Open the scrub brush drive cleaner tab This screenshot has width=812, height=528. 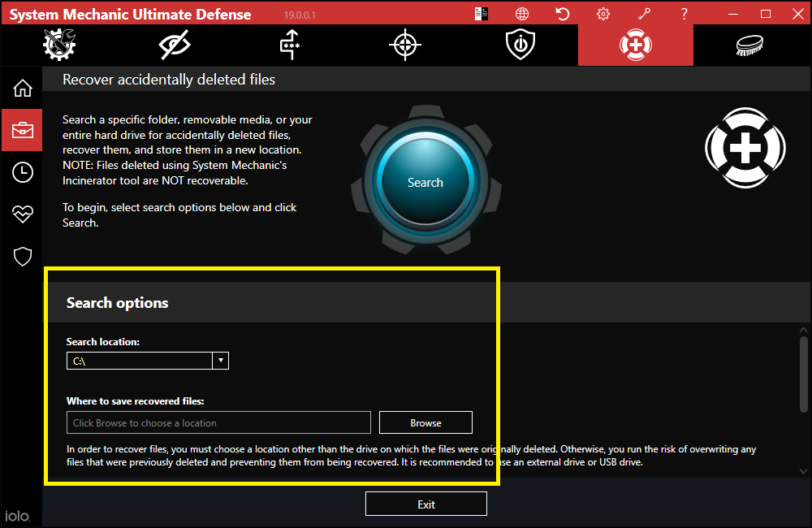(749, 45)
